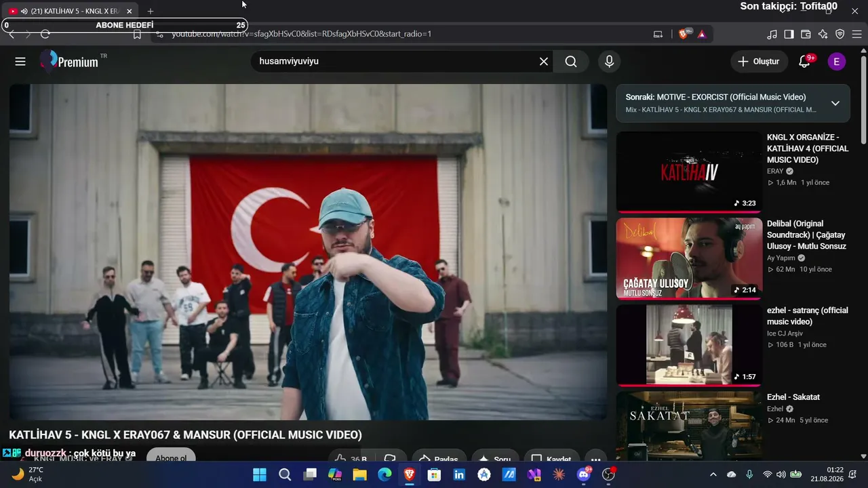The image size is (868, 488).
Task: Expand the Sonraki mix playlist panel
Action: (x=835, y=103)
